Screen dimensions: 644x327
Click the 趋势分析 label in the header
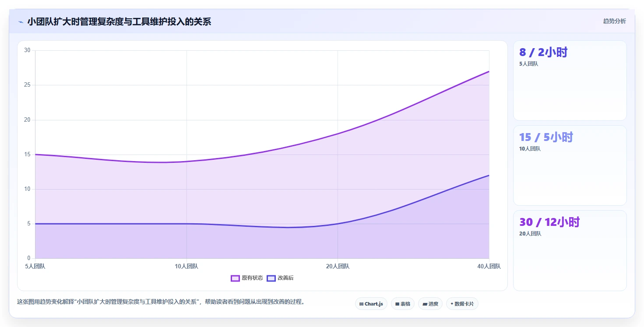tap(615, 21)
